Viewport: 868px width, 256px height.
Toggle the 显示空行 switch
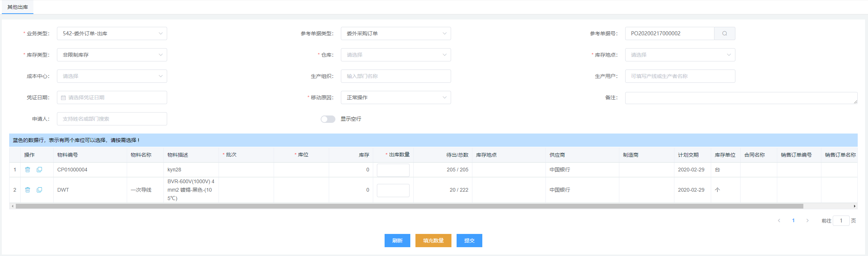coord(328,119)
